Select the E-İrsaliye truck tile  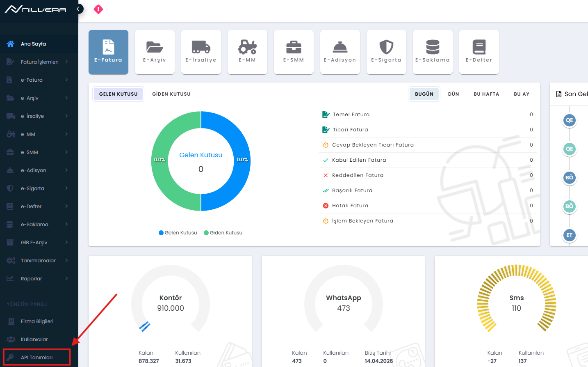tap(201, 52)
